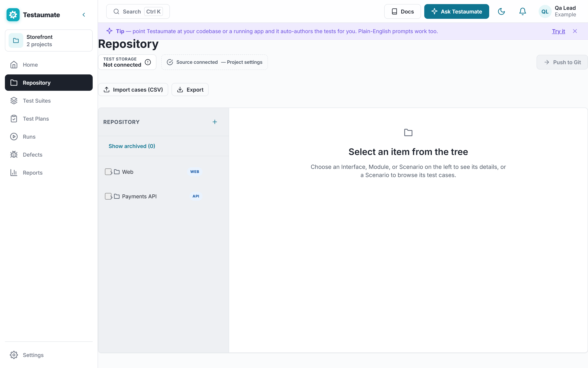Click the Repository folder icon in the sidebar
The width and height of the screenshot is (588, 368).
coord(14,83)
